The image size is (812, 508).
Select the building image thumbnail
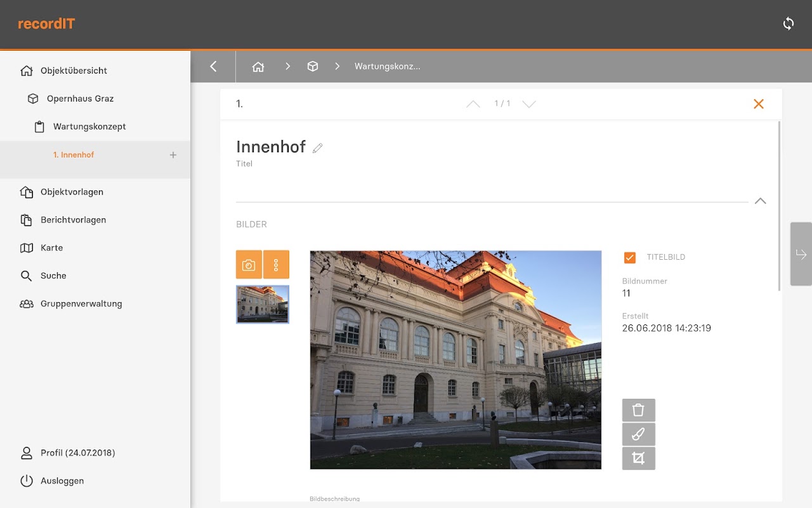pyautogui.click(x=263, y=304)
